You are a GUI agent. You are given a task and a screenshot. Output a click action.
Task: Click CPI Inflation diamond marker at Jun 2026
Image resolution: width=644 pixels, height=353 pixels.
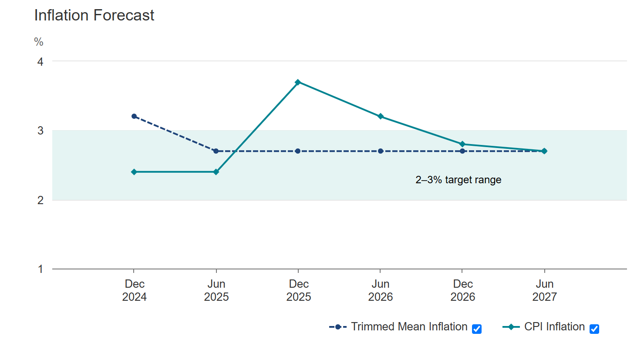pyautogui.click(x=381, y=116)
